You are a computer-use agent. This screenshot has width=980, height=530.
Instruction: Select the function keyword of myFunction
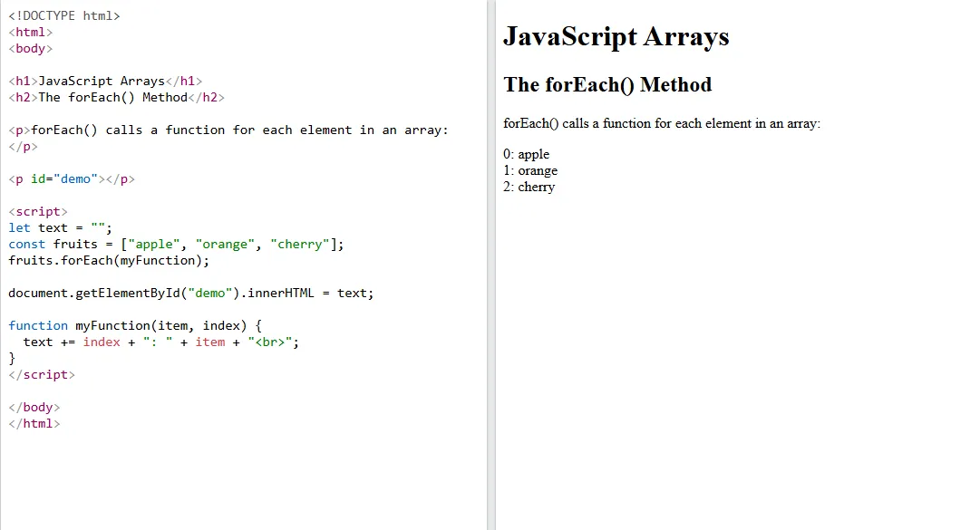click(x=38, y=325)
